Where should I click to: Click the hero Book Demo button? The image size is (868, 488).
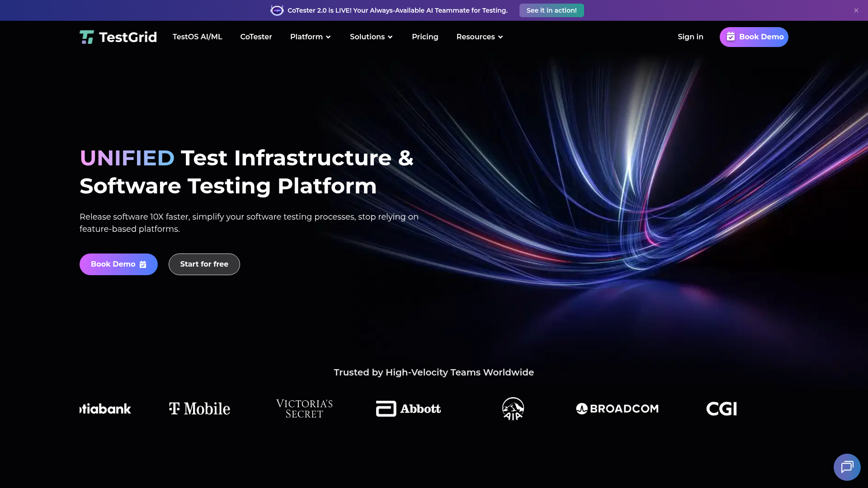point(118,264)
